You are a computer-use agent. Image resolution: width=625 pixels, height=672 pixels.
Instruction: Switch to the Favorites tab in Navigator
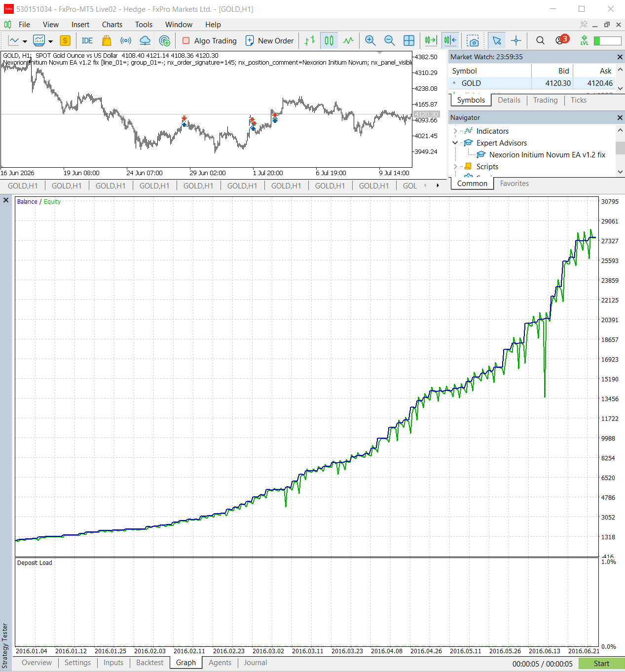[x=514, y=184]
